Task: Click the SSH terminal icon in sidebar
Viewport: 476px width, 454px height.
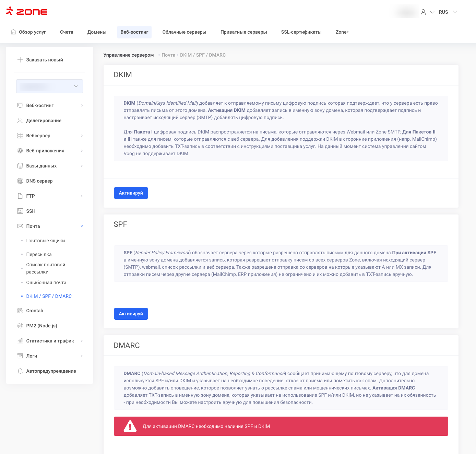Action: [20, 211]
